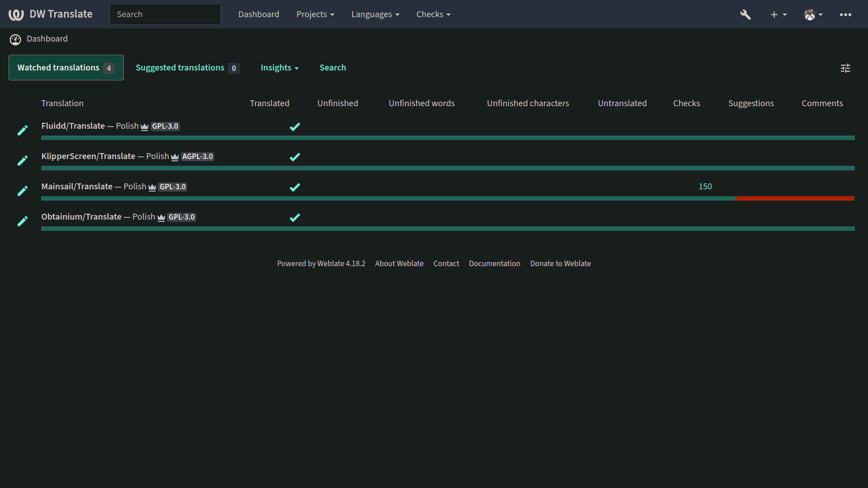The image size is (868, 488).
Task: Select the edit icon for Mainsail/Translate
Action: tap(23, 191)
